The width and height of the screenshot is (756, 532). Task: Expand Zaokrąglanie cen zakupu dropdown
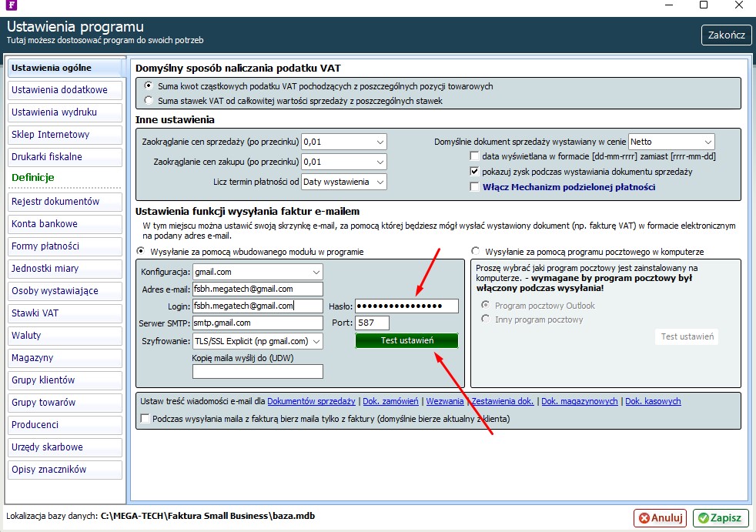(x=380, y=162)
